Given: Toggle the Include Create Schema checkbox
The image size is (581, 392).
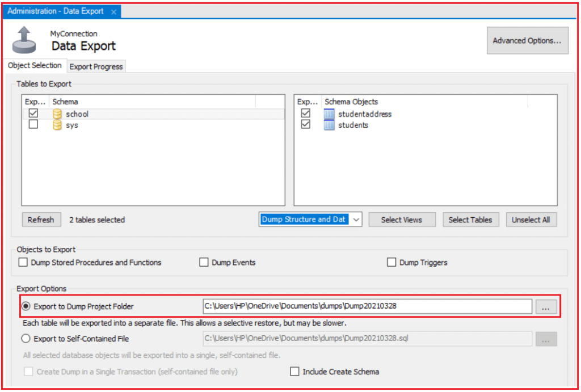Looking at the screenshot, I should pyautogui.click(x=294, y=372).
